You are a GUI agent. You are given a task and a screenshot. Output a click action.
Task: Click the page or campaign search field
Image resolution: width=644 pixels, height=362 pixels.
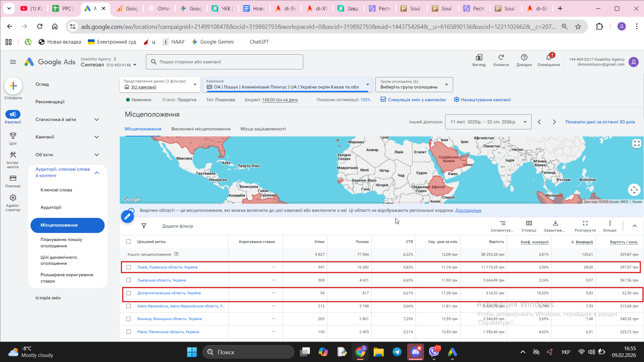click(x=225, y=62)
